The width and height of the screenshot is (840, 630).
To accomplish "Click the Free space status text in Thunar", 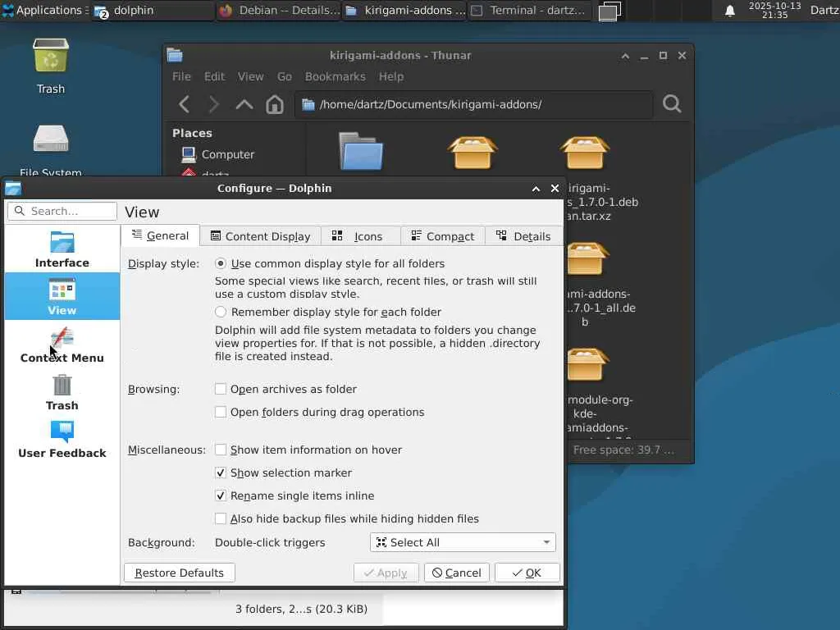I will [624, 450].
